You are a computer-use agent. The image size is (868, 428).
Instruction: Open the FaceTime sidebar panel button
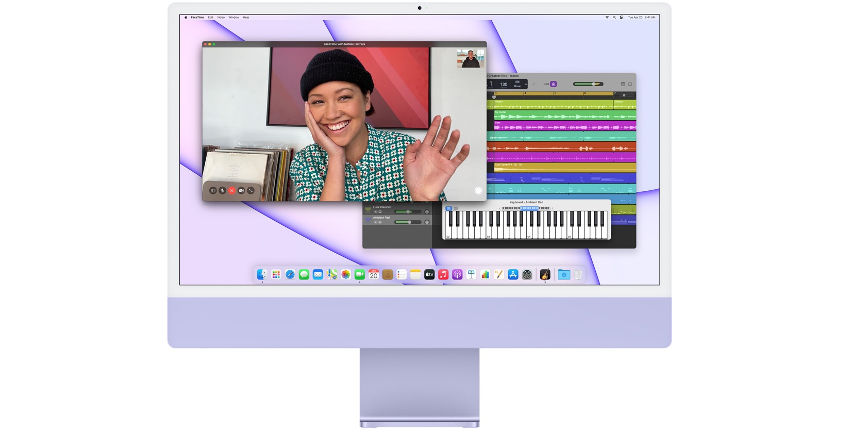pos(213,190)
